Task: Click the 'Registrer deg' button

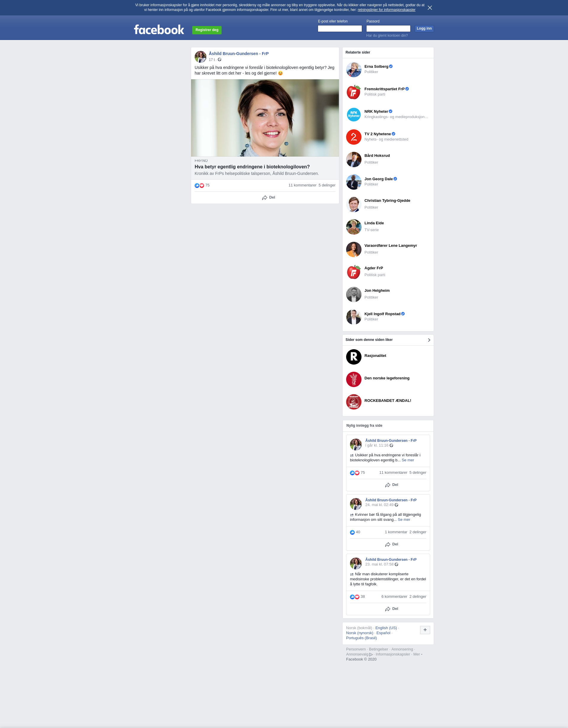Action: [x=206, y=30]
